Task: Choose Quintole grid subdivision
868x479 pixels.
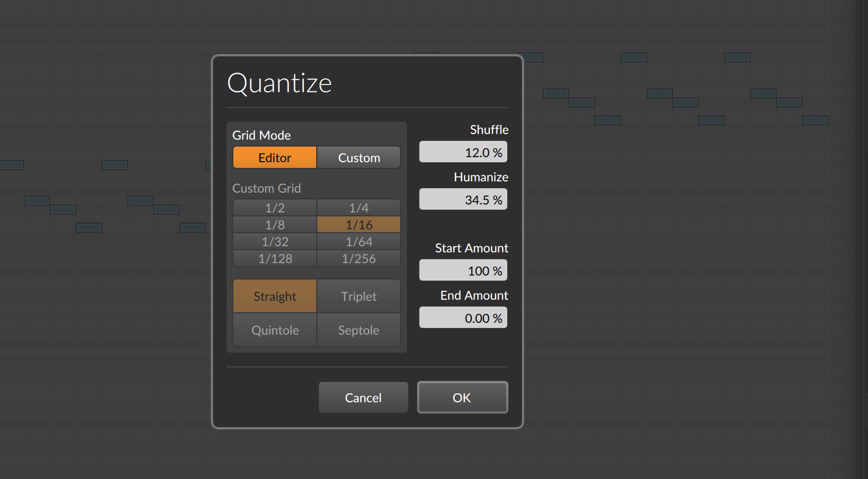Action: 274,330
